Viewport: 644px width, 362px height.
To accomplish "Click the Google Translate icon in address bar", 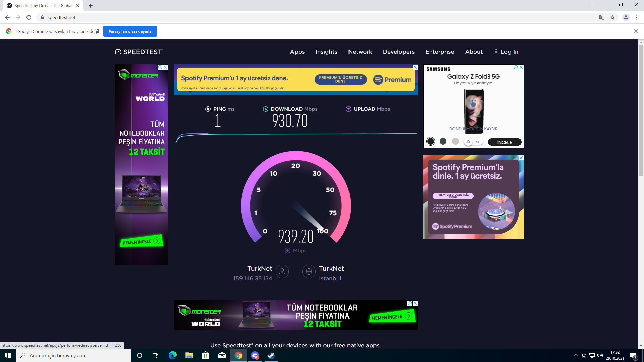I will (x=602, y=17).
